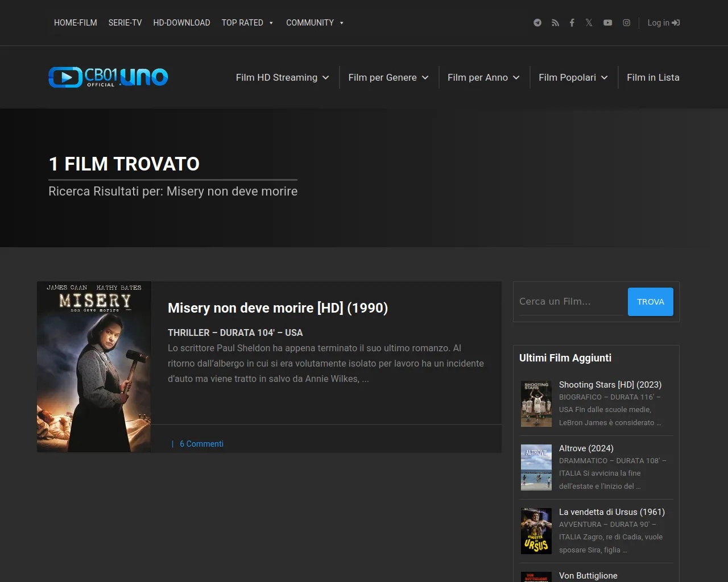The image size is (728, 582).
Task: Open the HD-DOWNLOAD section
Action: point(182,23)
